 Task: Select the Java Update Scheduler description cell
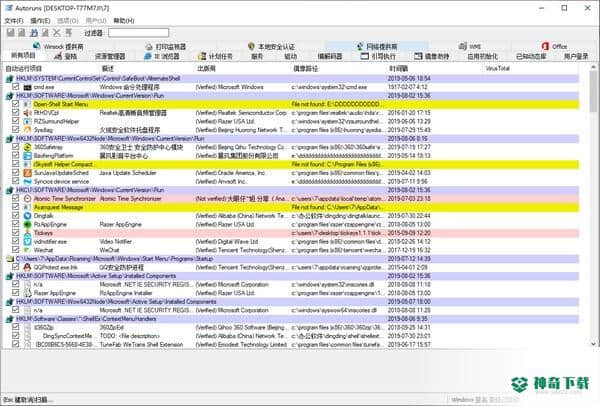click(x=128, y=173)
